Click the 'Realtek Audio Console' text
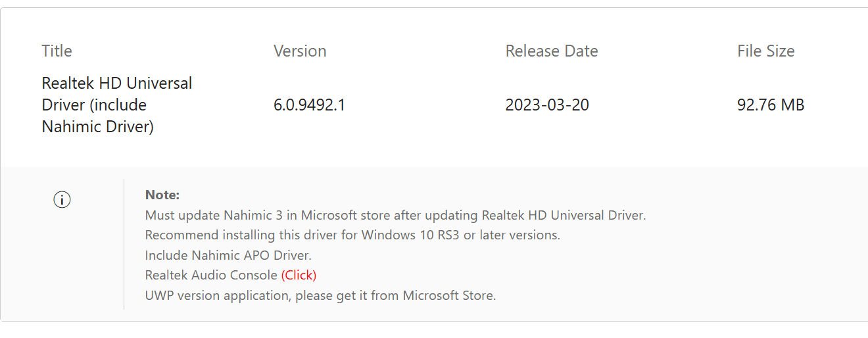 pos(211,275)
